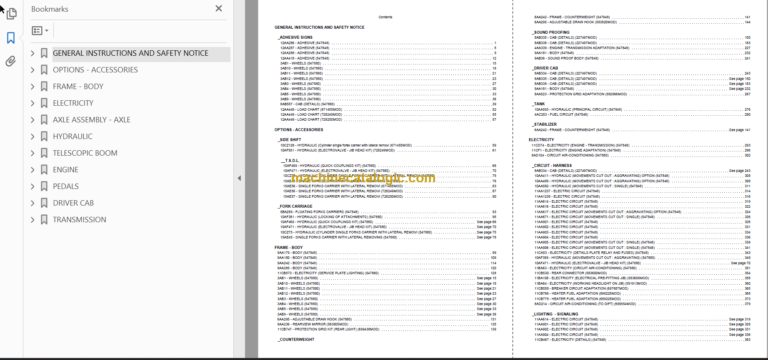Go to the TRANSMISSION bookmark

(79, 220)
